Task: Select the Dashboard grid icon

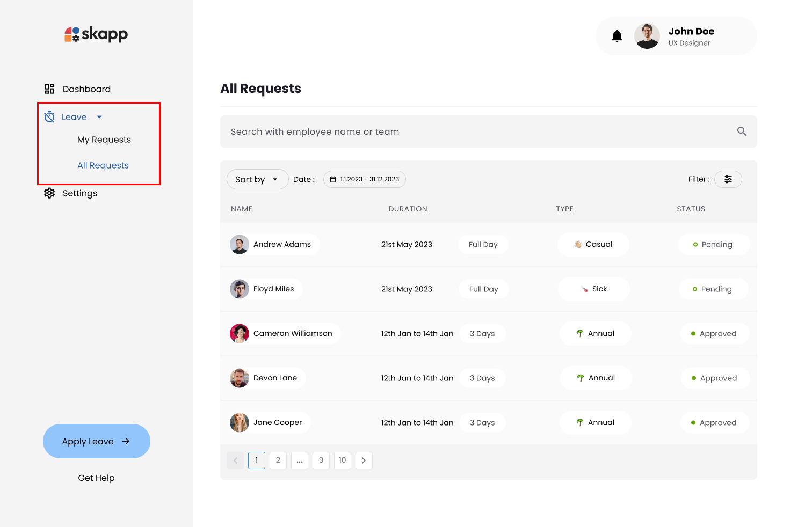Action: [49, 89]
